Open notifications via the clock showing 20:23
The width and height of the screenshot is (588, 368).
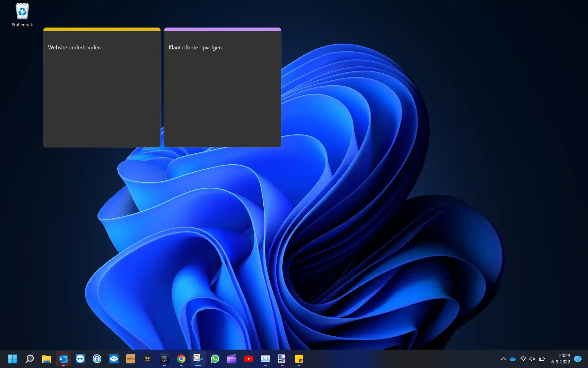564,359
